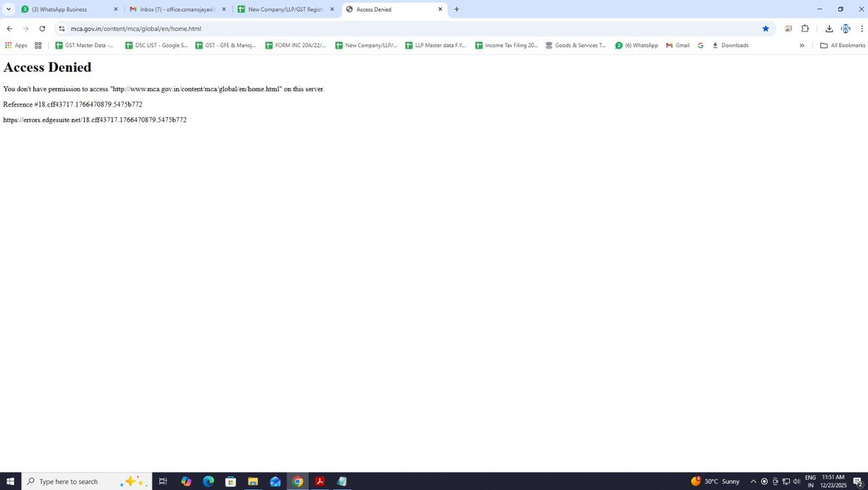Open GST Master Data bookmark

point(85,45)
